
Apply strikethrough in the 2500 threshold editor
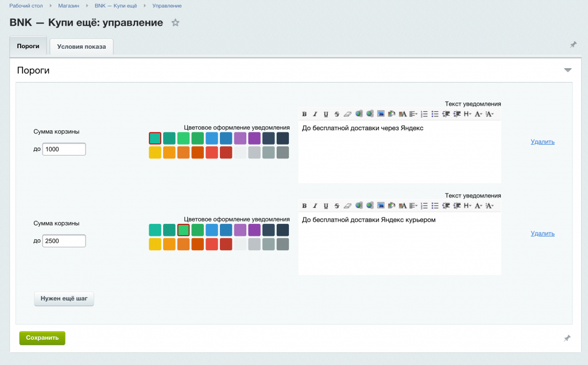point(336,205)
